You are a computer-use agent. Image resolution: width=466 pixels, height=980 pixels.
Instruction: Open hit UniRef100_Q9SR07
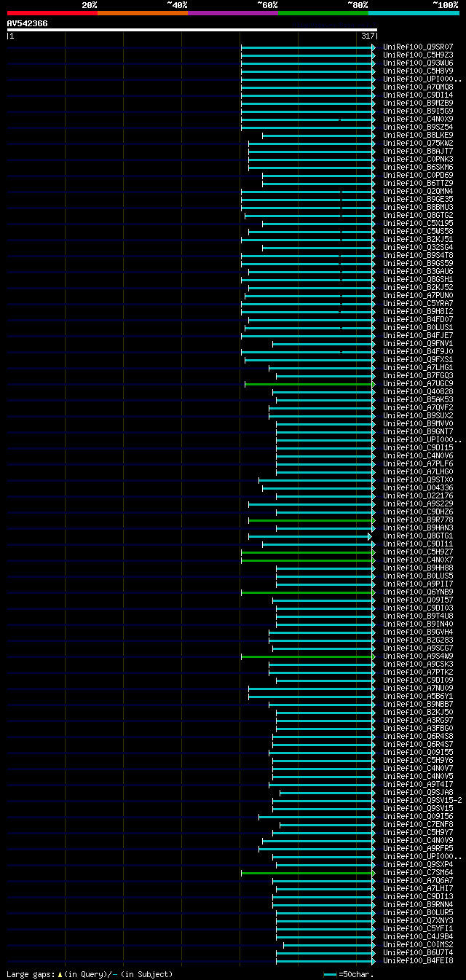tap(417, 47)
